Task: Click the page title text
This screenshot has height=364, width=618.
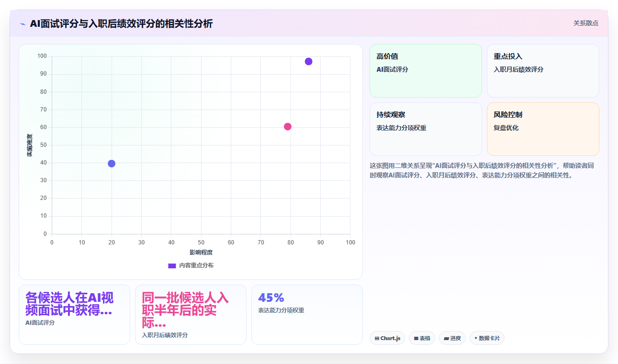Action: 121,23
